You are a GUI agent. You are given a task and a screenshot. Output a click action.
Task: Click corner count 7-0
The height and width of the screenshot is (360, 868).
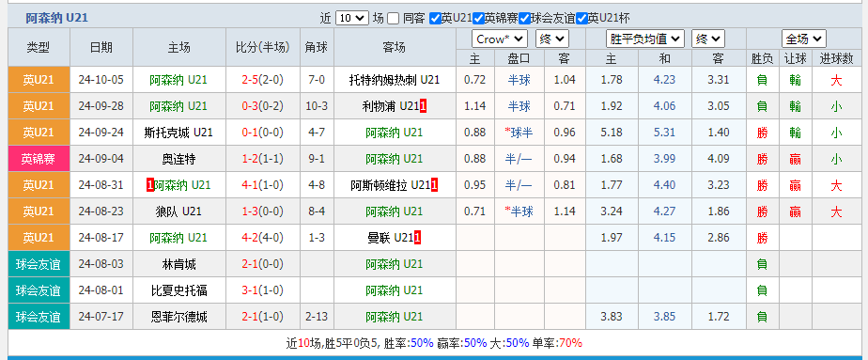316,80
